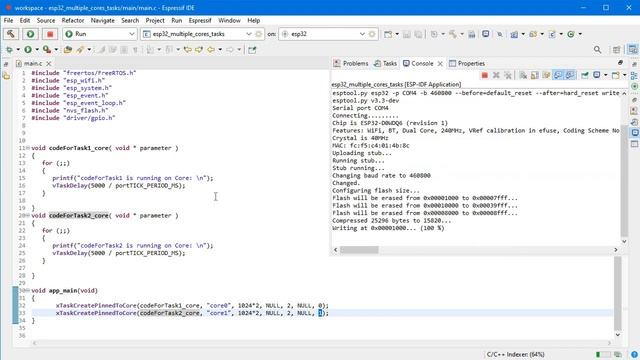Toggle Console scroll lock
Image resolution: width=640 pixels, height=360 pixels.
[x=535, y=75]
